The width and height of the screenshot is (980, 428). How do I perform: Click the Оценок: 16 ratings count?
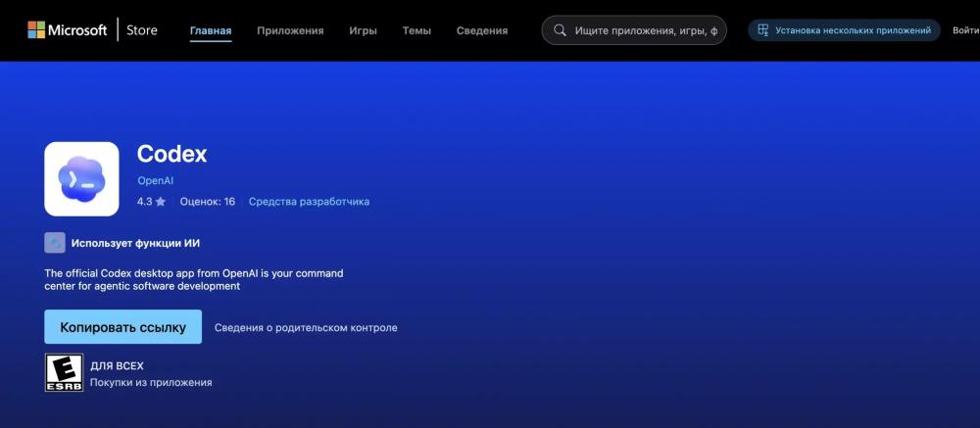(208, 202)
